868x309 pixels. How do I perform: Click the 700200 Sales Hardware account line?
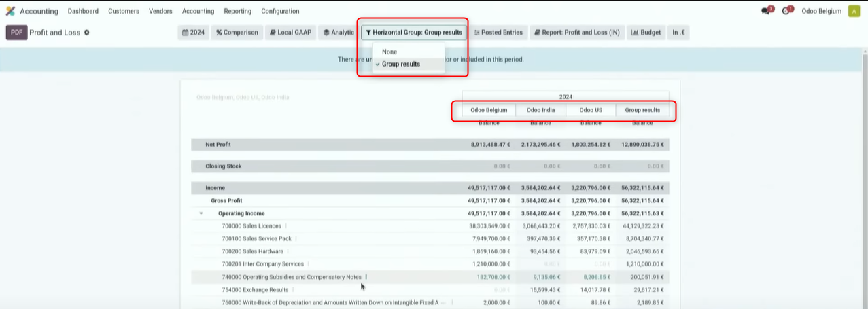pyautogui.click(x=252, y=251)
